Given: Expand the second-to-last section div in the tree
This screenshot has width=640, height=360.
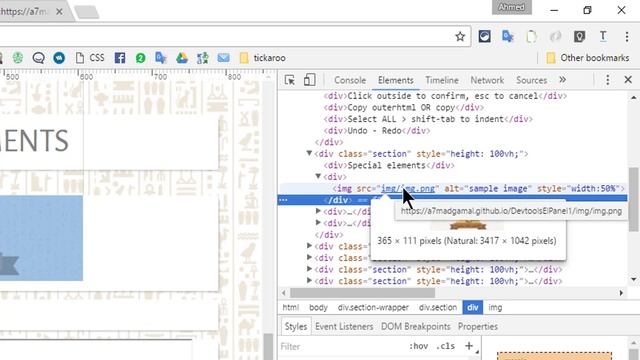Looking at the screenshot, I should [x=309, y=269].
